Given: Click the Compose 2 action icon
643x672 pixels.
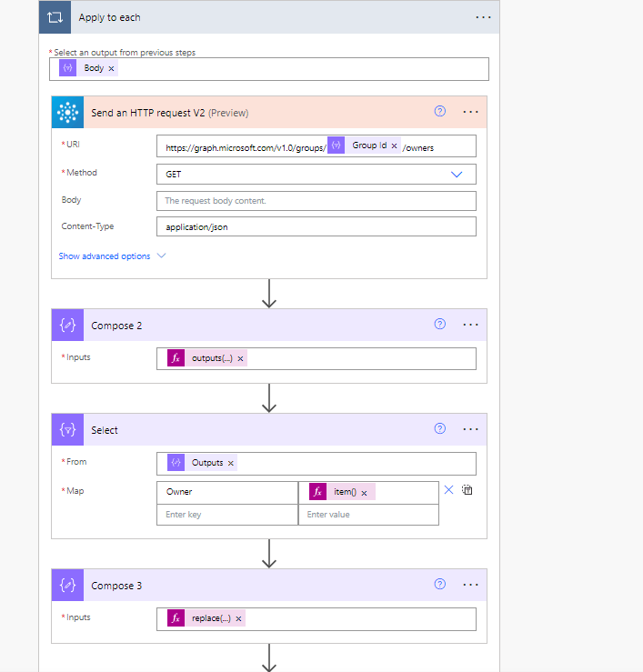Looking at the screenshot, I should (x=67, y=325).
